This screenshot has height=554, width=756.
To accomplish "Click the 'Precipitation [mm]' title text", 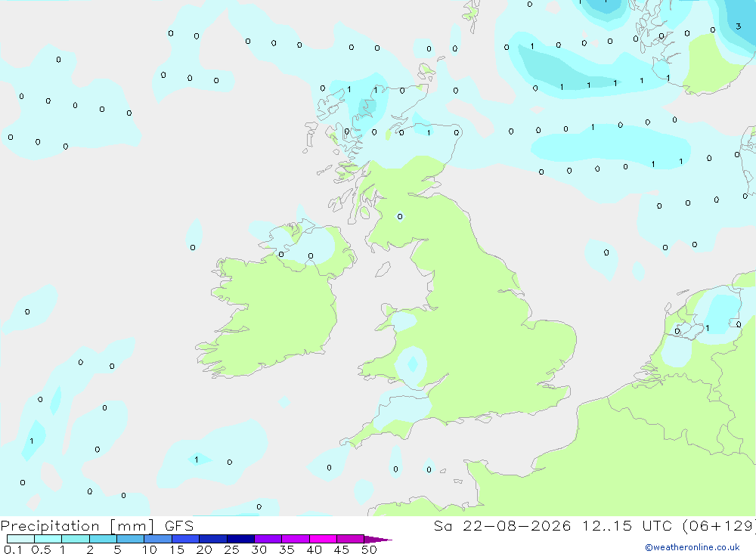I will (77, 526).
